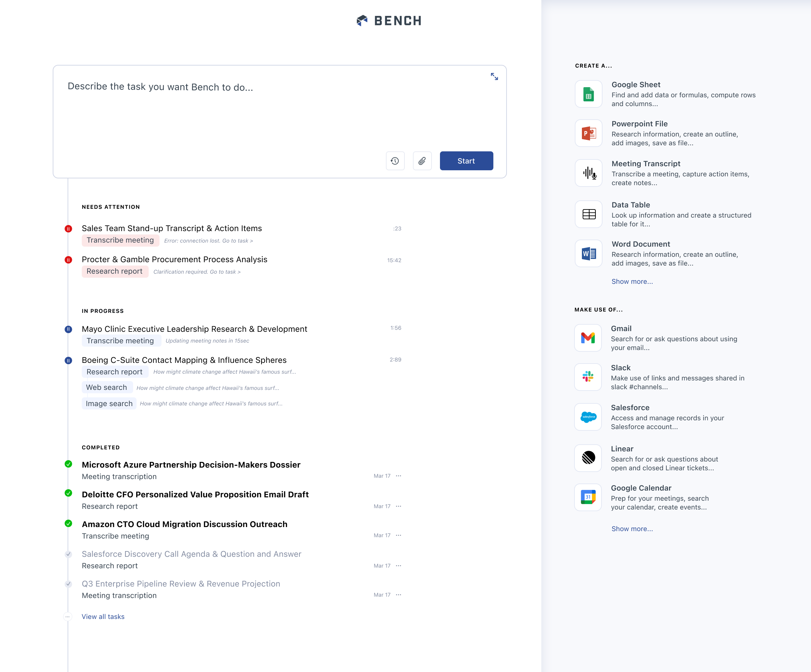Click the Google Calendar icon
Screen dimensions: 811x672
pos(588,497)
